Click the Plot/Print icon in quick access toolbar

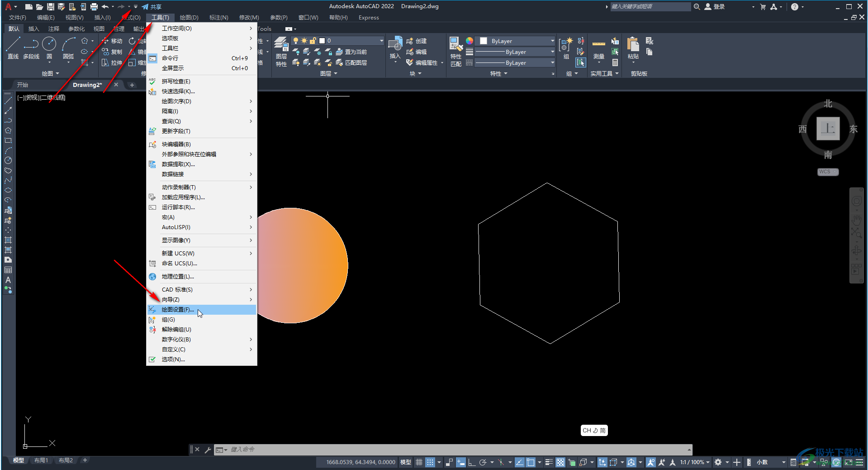pyautogui.click(x=94, y=6)
